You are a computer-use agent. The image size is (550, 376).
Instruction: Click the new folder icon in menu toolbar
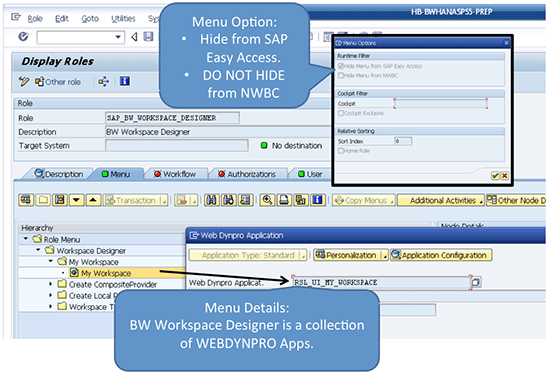pyautogui.click(x=43, y=200)
